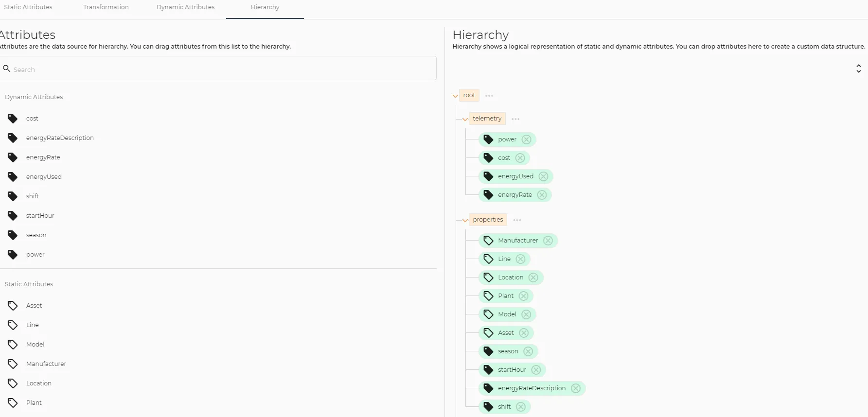
Task: Click the energyUsed tag icon in attributes list
Action: pyautogui.click(x=13, y=177)
